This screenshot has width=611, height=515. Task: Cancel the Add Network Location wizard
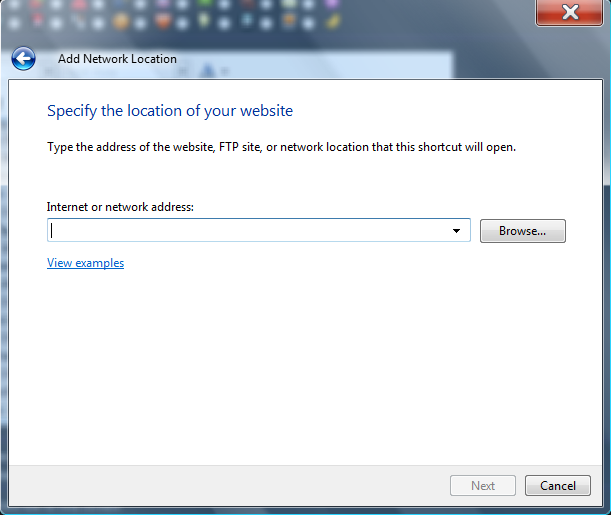[x=558, y=485]
